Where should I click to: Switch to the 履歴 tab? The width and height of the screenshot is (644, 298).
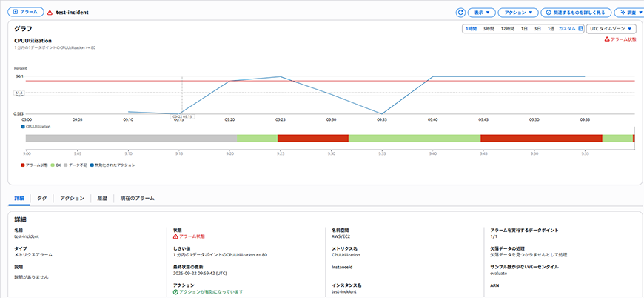coord(102,198)
